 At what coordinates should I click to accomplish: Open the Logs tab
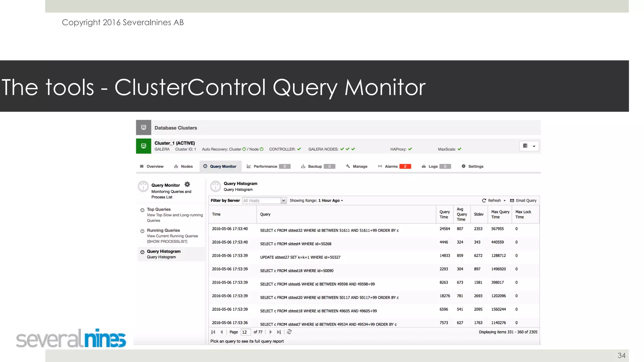pos(436,166)
